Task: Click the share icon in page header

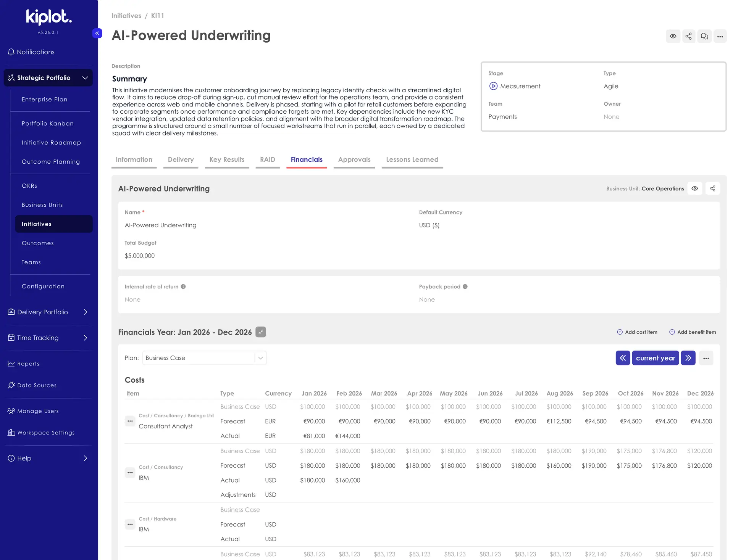Action: coord(689,36)
